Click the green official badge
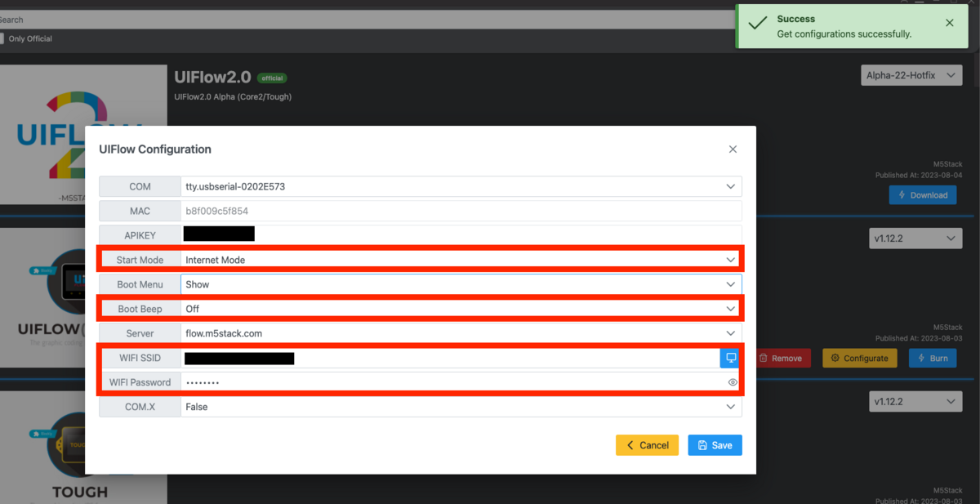The height and width of the screenshot is (504, 980). tap(272, 78)
